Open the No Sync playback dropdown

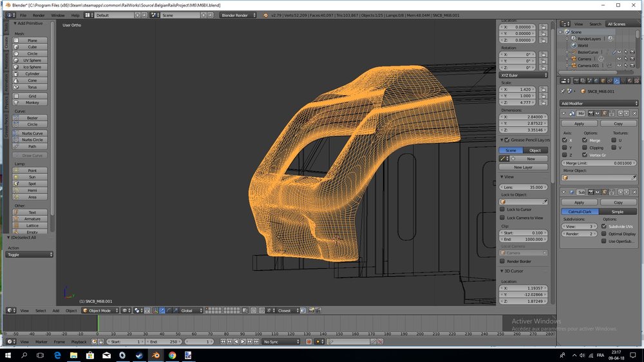[281, 341]
